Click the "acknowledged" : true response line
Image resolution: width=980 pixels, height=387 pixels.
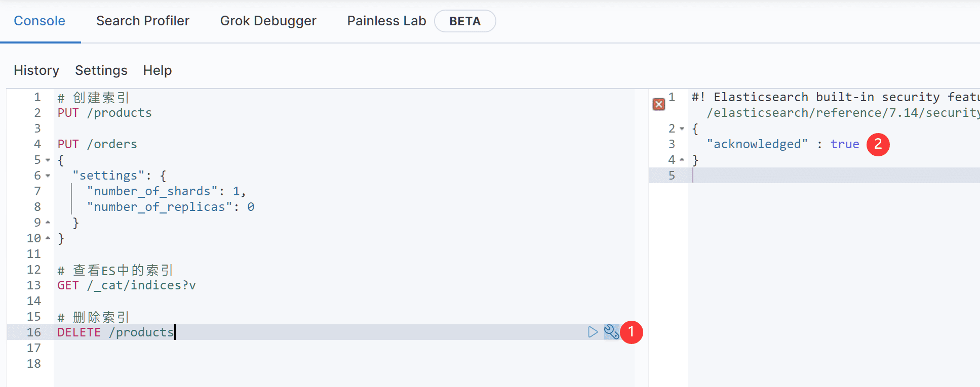[x=782, y=144]
